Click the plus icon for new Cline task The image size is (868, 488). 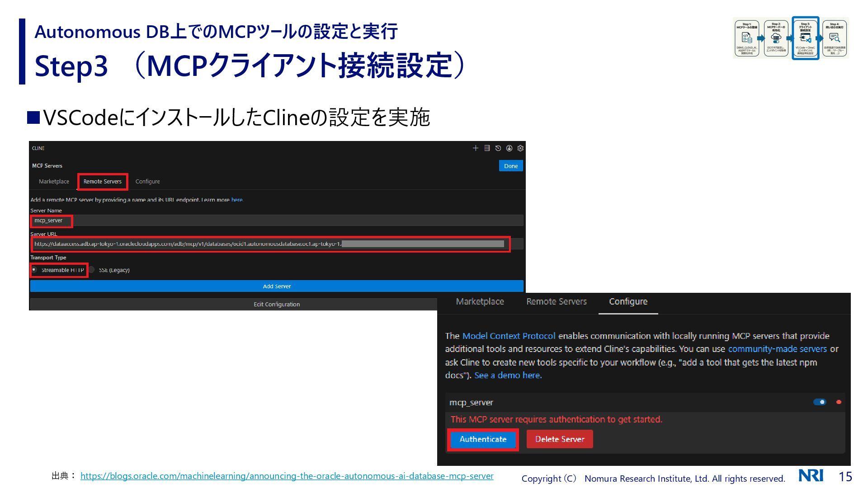click(x=475, y=148)
